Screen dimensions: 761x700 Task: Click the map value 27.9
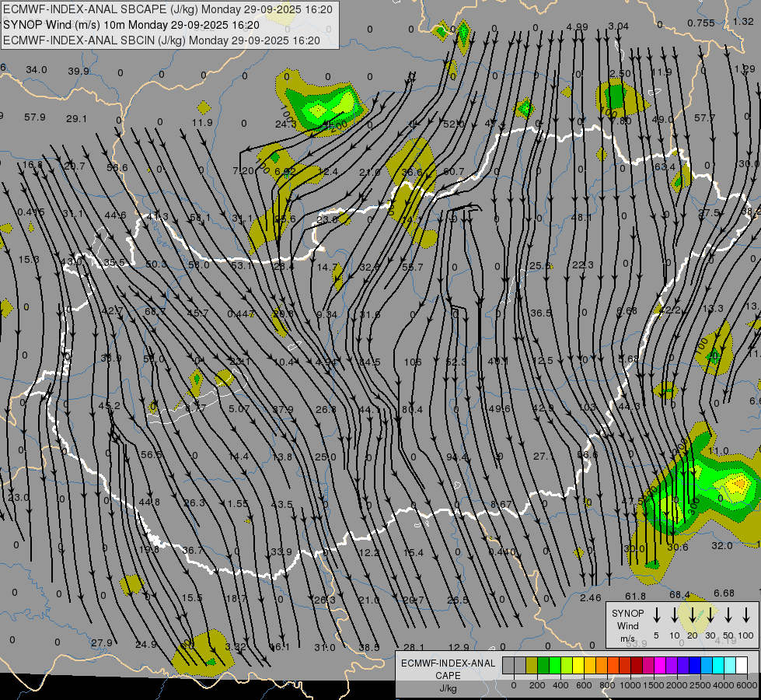point(101,642)
